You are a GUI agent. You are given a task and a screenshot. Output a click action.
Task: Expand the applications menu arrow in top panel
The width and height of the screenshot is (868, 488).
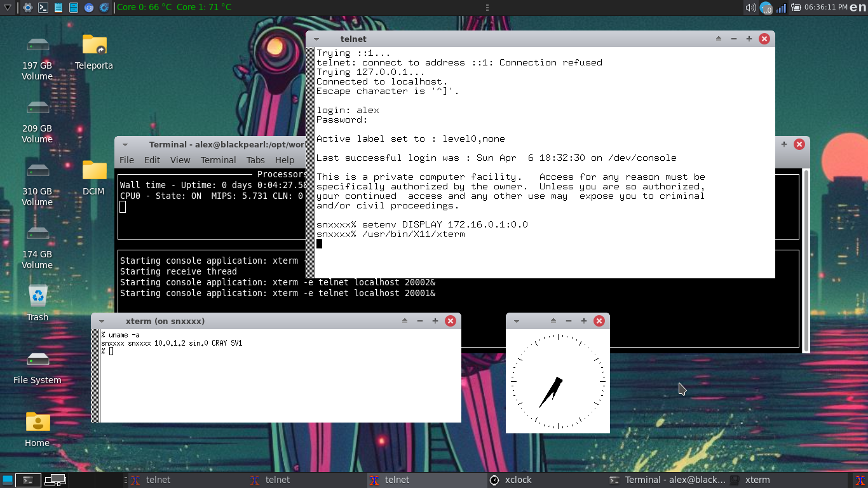coord(7,8)
